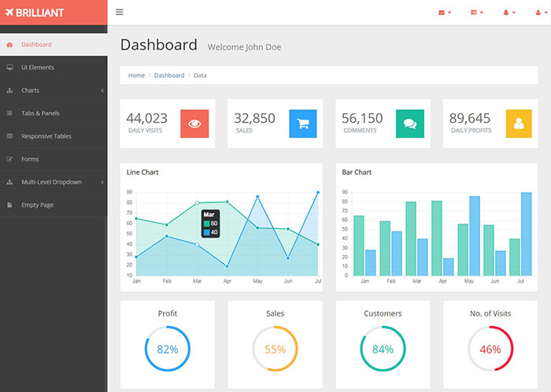Click the eye icon on Daily Visits card
The image size is (551, 392).
(x=194, y=124)
